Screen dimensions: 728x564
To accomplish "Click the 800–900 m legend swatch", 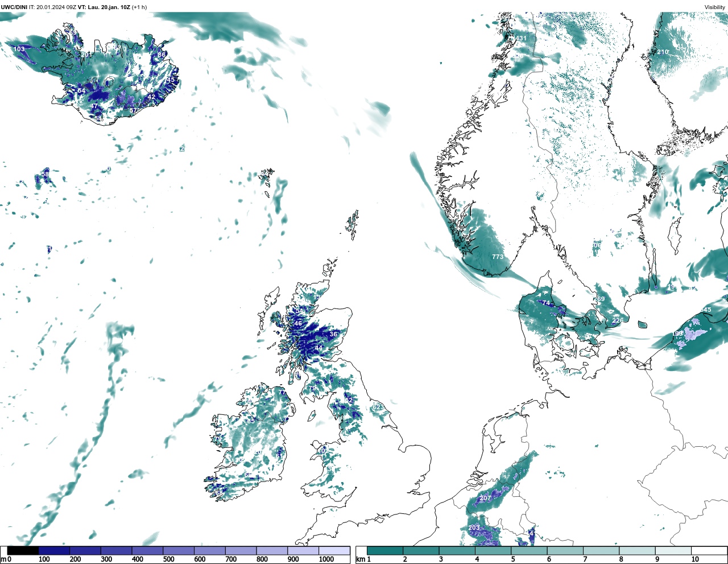I will [272, 550].
